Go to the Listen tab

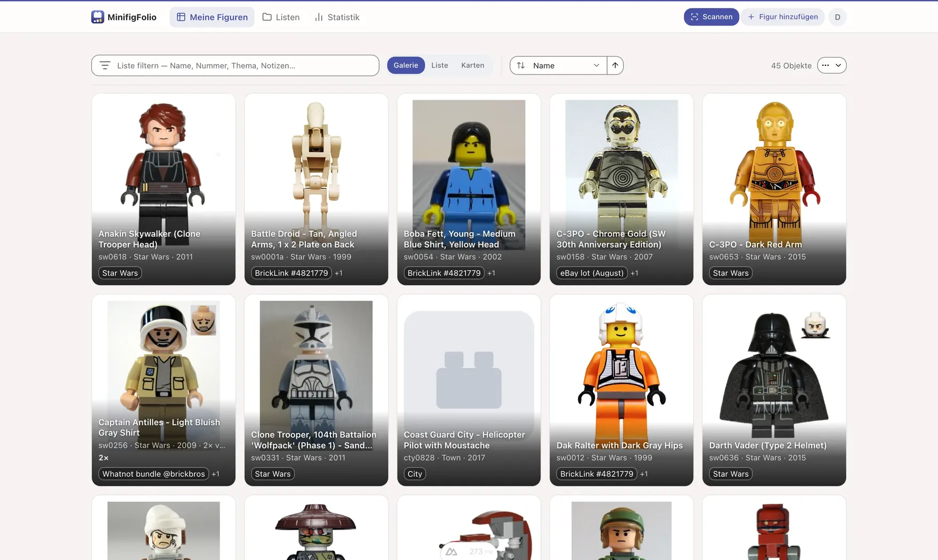pos(281,17)
